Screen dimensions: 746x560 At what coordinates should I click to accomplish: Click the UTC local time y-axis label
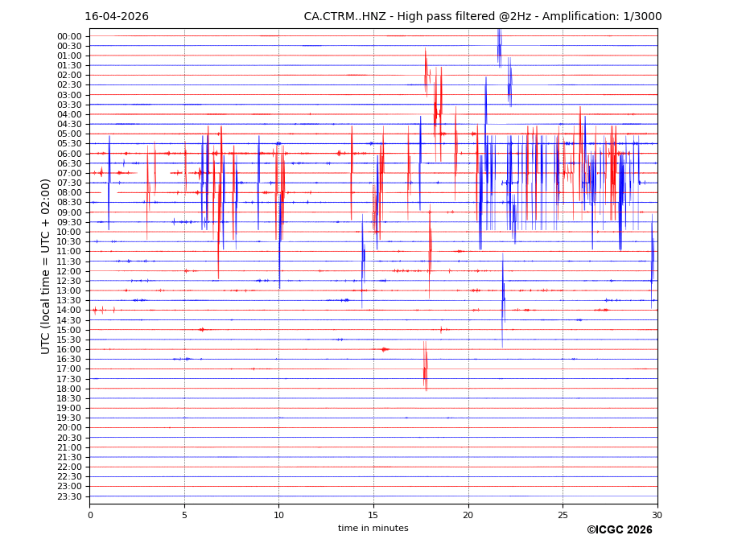tap(46, 266)
